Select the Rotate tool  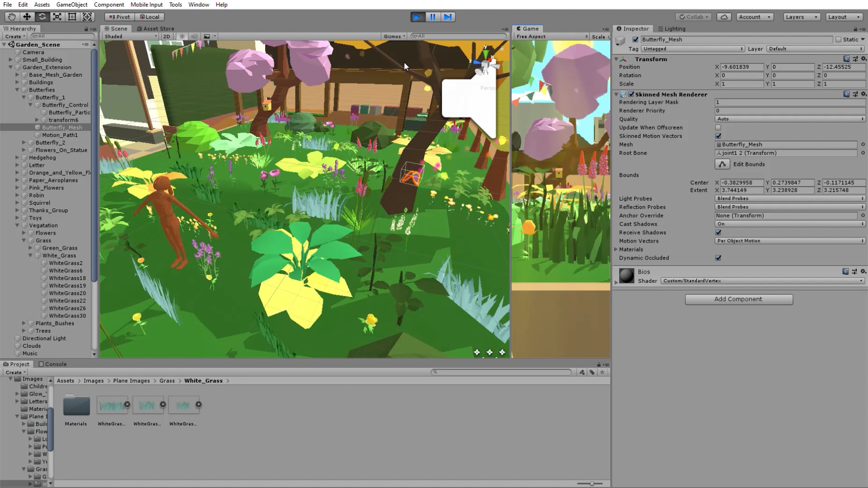click(42, 17)
